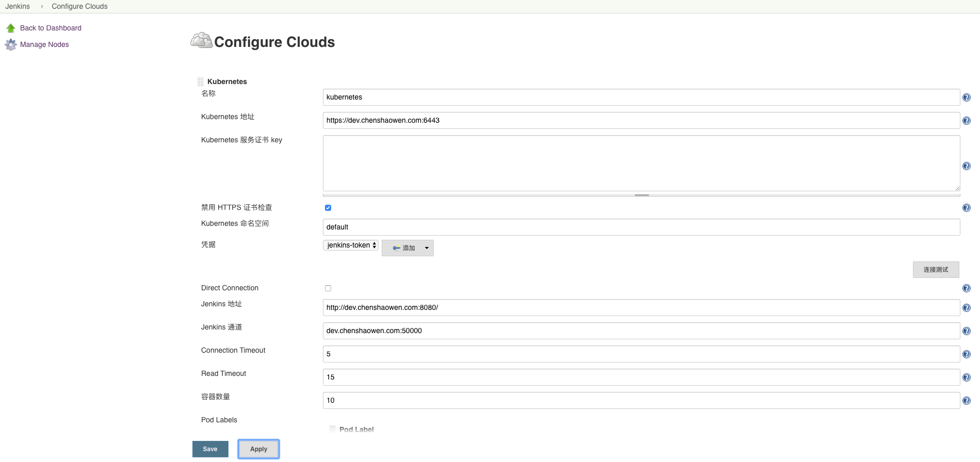Go to Back to Dashboard link
Screen dimensions: 980x462
point(51,28)
